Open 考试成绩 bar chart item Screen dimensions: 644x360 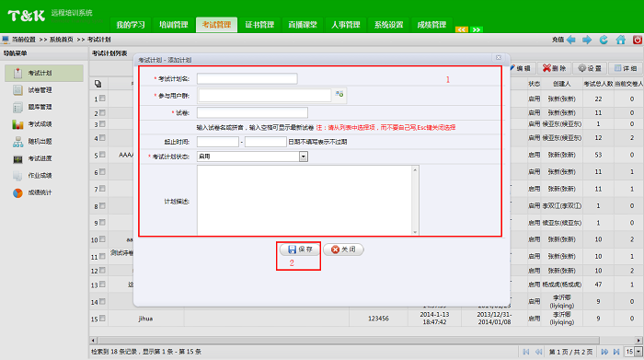(40, 124)
